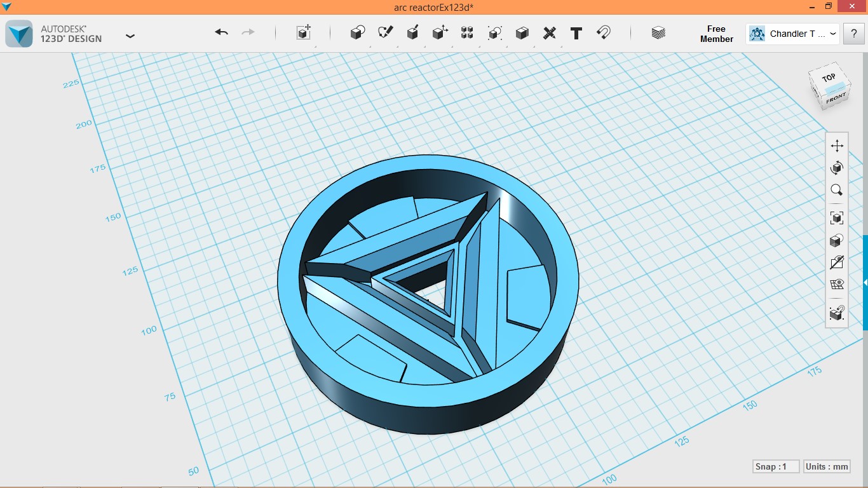Open the Transform tool

(304, 33)
